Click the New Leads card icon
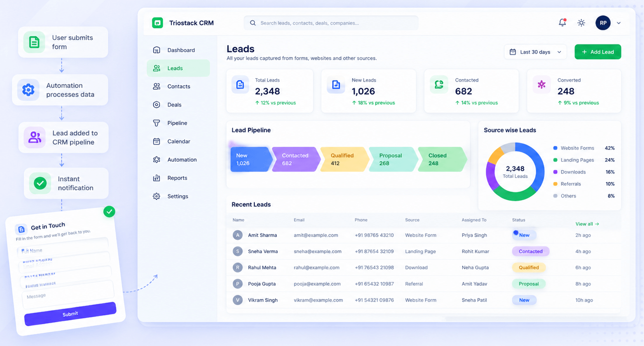This screenshot has width=644, height=346. (336, 84)
